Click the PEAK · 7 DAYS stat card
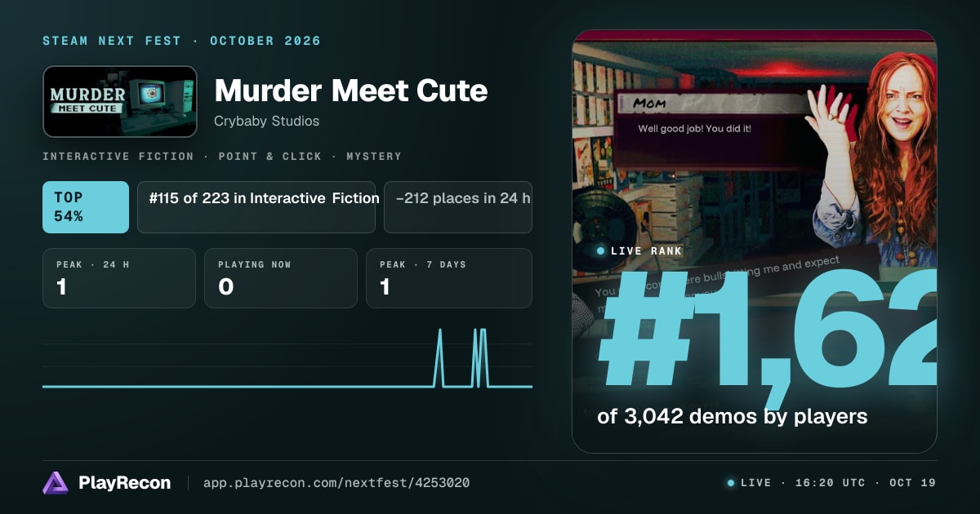This screenshot has width=980, height=514. click(449, 278)
